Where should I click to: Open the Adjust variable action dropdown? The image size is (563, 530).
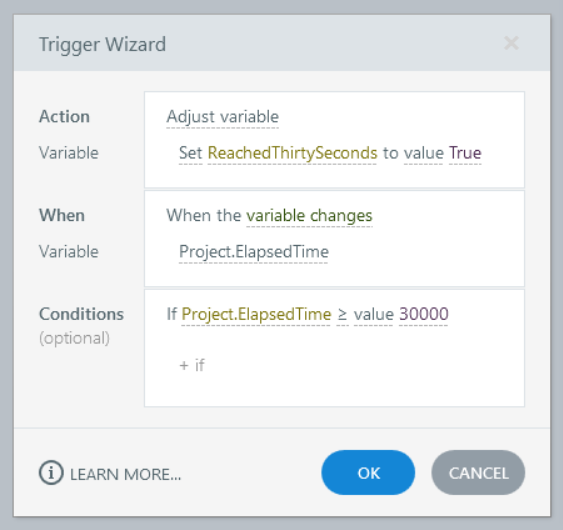click(x=222, y=117)
